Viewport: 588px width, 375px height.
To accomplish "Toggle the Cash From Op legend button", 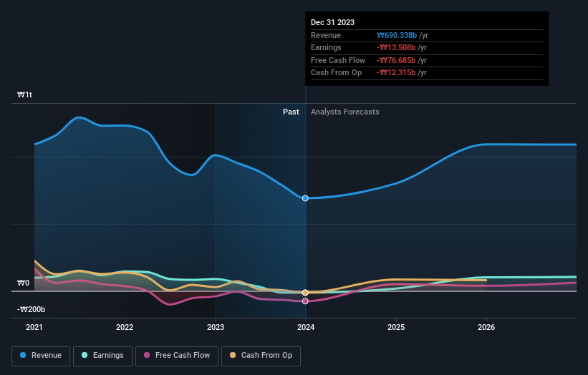I will pyautogui.click(x=261, y=356).
